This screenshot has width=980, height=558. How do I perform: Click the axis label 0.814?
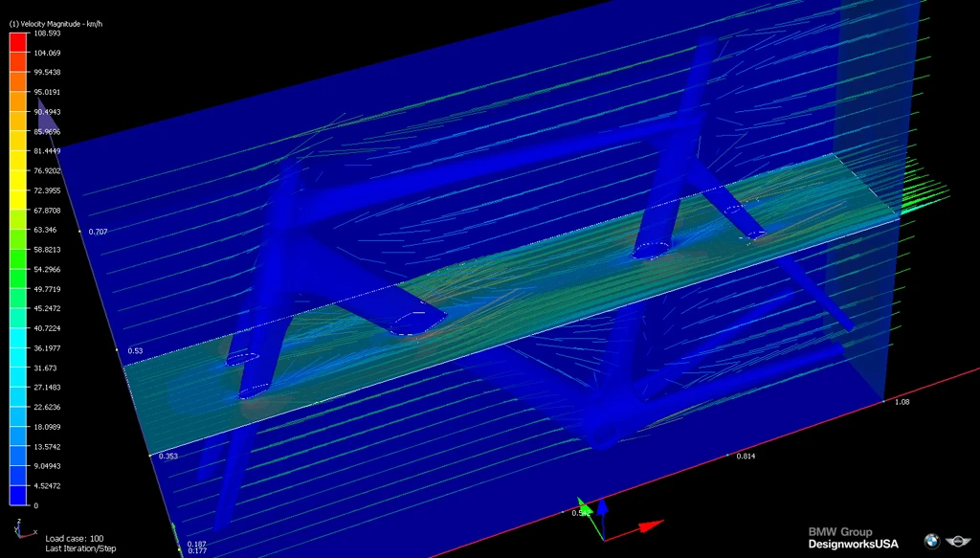tap(746, 457)
